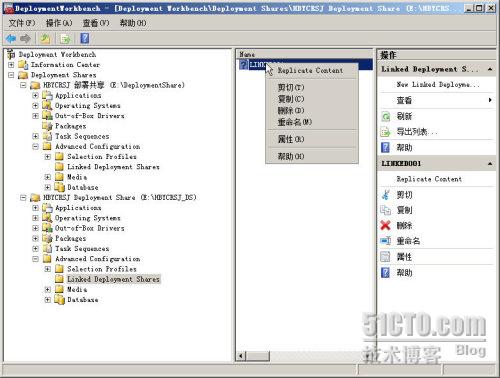Click the Deployment Workbench root node icon
This screenshot has height=378, width=500.
tap(11, 54)
